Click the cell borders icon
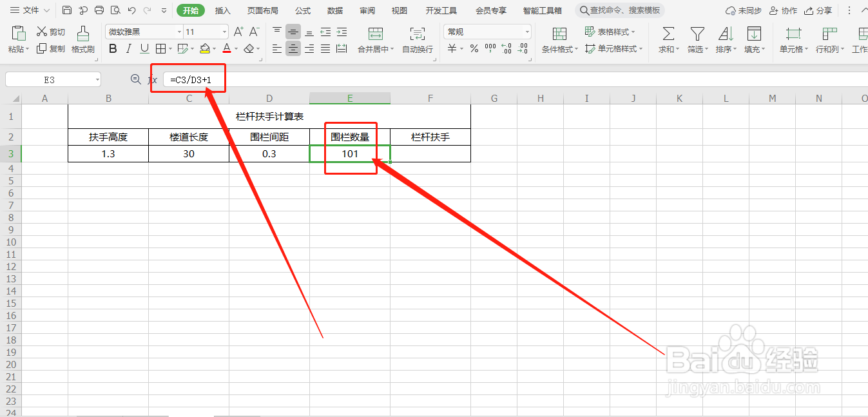868x417 pixels. pyautogui.click(x=160, y=48)
